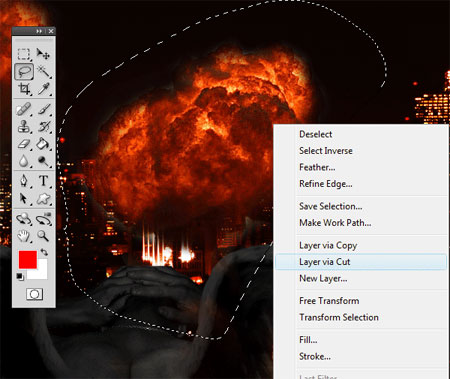450x379 pixels.
Task: Open the white background color picker
Action: click(x=41, y=273)
